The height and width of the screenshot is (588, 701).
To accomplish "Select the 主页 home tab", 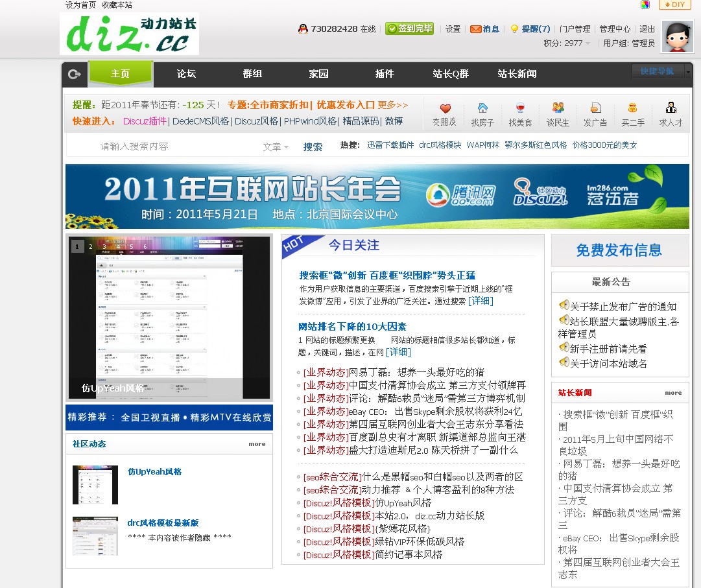I will 120,74.
